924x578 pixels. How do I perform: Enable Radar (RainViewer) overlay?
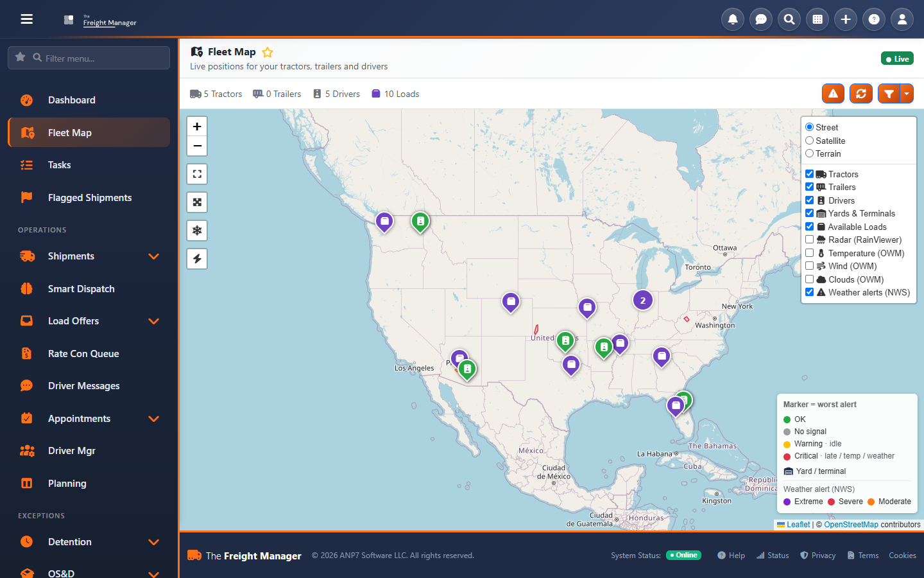(x=810, y=240)
